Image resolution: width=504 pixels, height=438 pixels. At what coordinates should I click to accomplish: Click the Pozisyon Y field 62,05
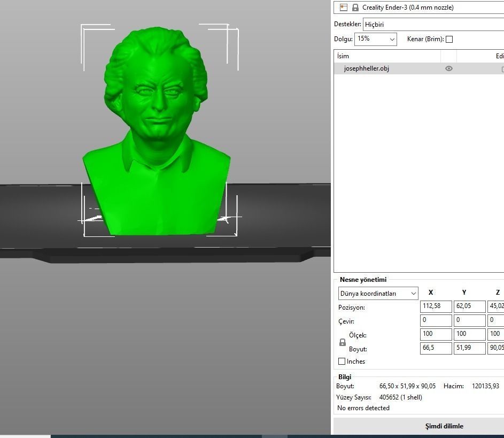click(x=469, y=306)
